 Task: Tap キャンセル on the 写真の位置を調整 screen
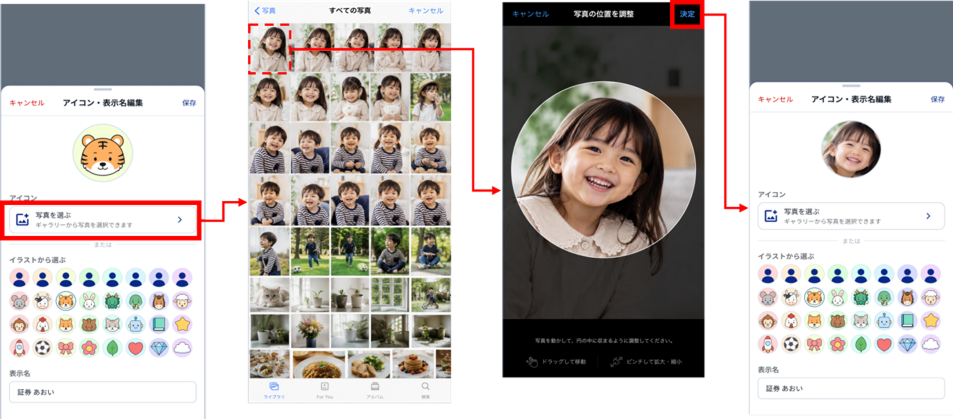point(531,14)
